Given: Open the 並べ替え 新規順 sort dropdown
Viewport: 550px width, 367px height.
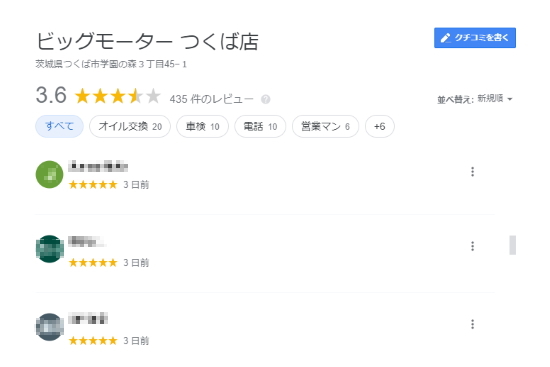Looking at the screenshot, I should pyautogui.click(x=475, y=99).
